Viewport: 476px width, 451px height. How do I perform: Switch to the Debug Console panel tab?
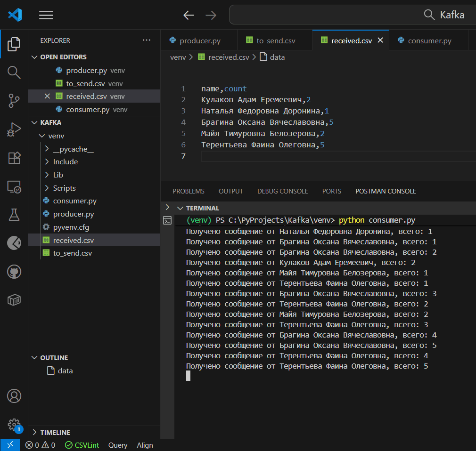(x=282, y=191)
